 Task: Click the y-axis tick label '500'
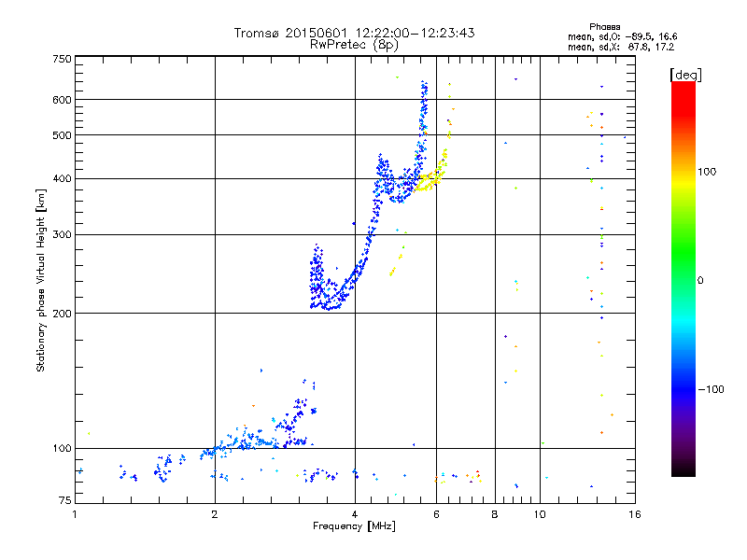click(62, 135)
